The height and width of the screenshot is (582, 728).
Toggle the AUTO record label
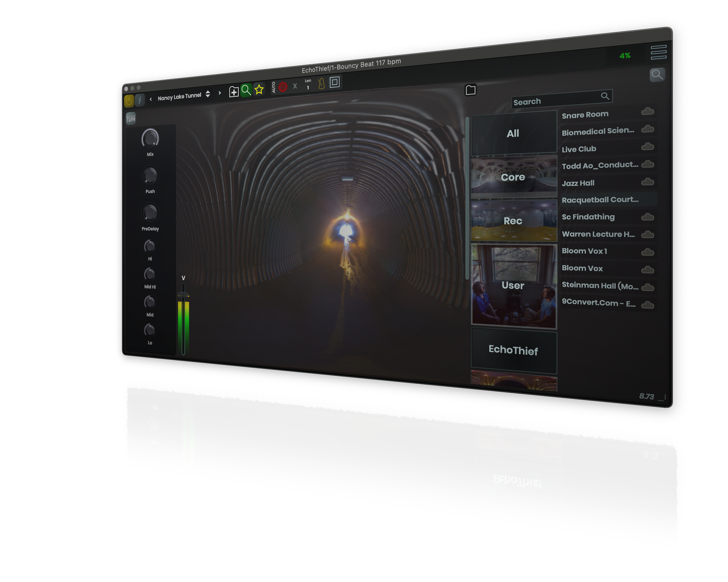click(274, 87)
